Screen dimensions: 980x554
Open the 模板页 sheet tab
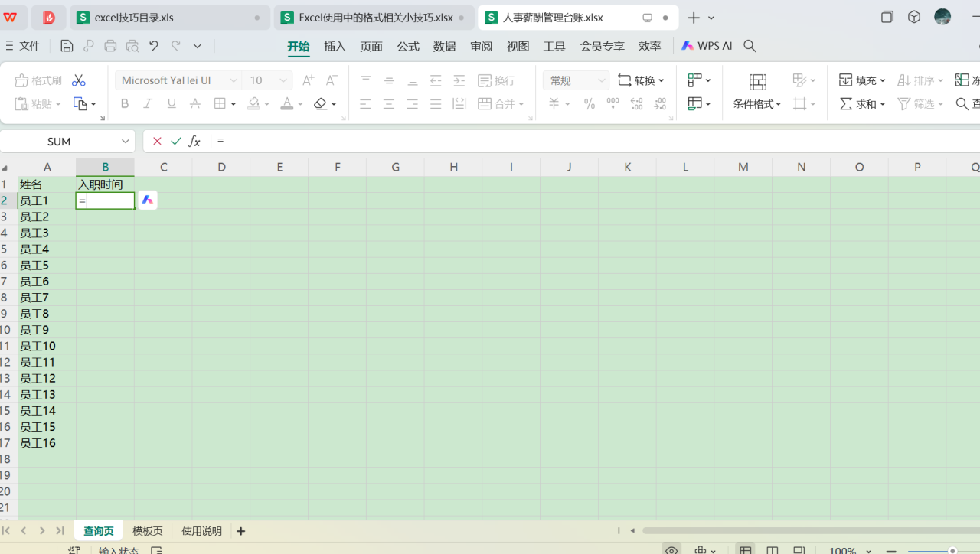coord(148,531)
